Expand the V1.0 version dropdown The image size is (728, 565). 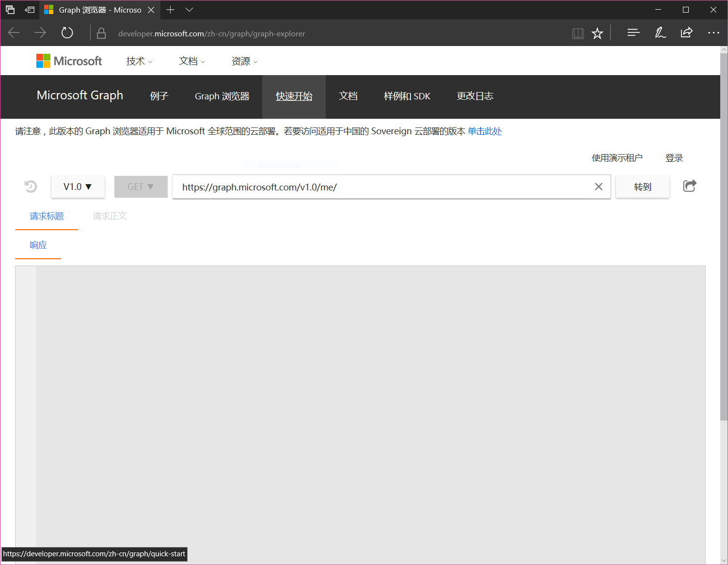[x=78, y=187]
